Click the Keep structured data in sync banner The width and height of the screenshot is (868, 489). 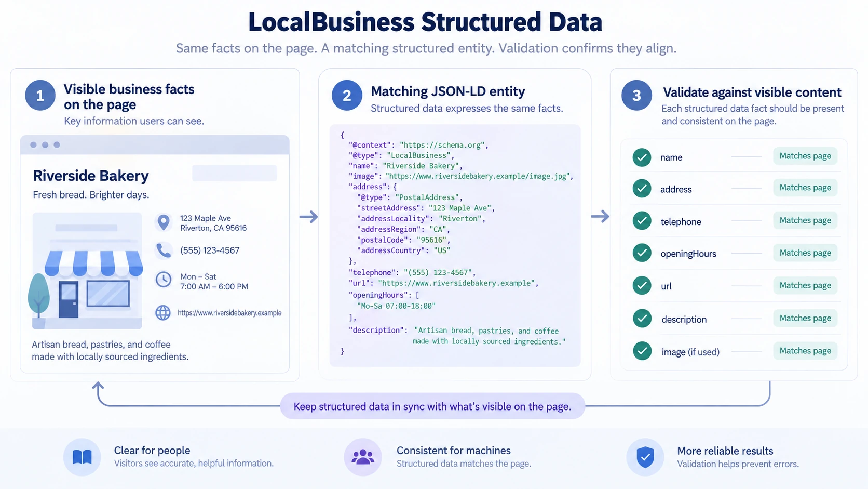pos(432,406)
